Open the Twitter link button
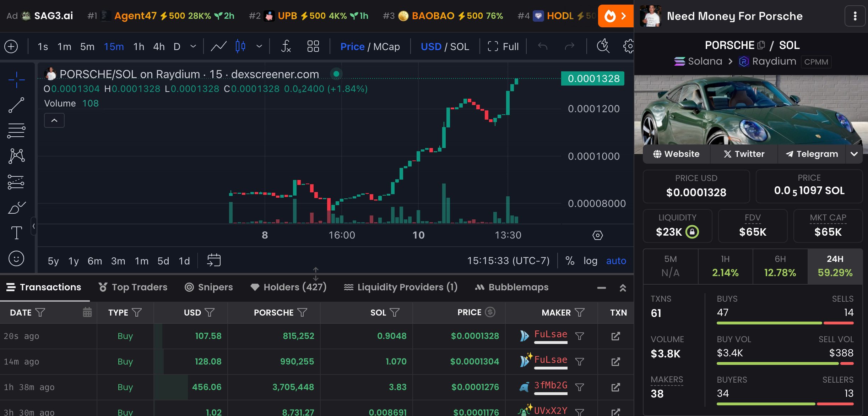868x416 pixels. [x=744, y=154]
